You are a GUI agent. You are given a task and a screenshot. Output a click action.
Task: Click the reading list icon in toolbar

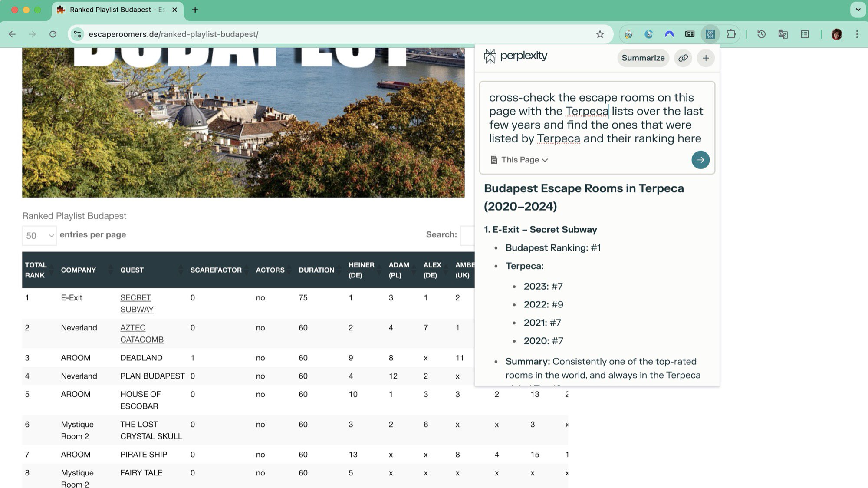tap(805, 34)
